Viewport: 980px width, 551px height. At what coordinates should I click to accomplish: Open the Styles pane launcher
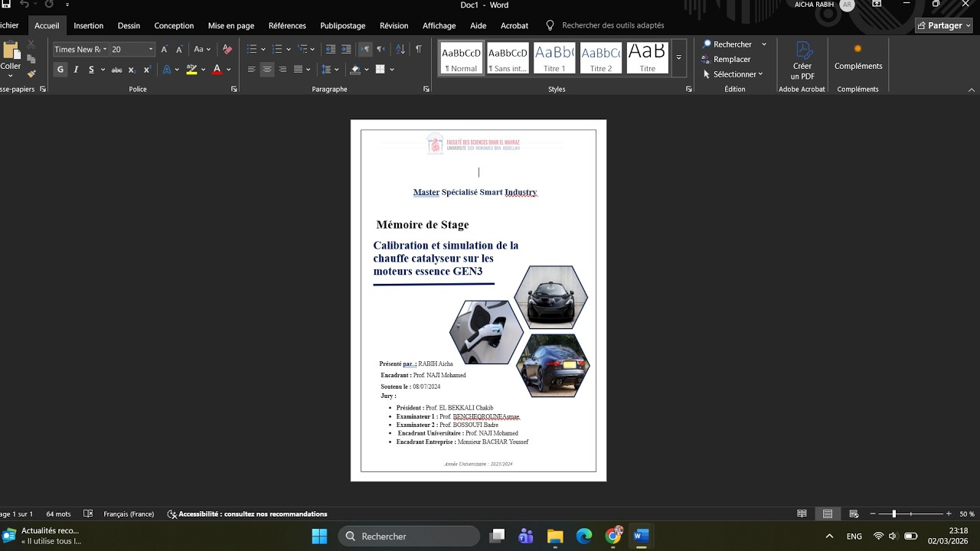[688, 90]
